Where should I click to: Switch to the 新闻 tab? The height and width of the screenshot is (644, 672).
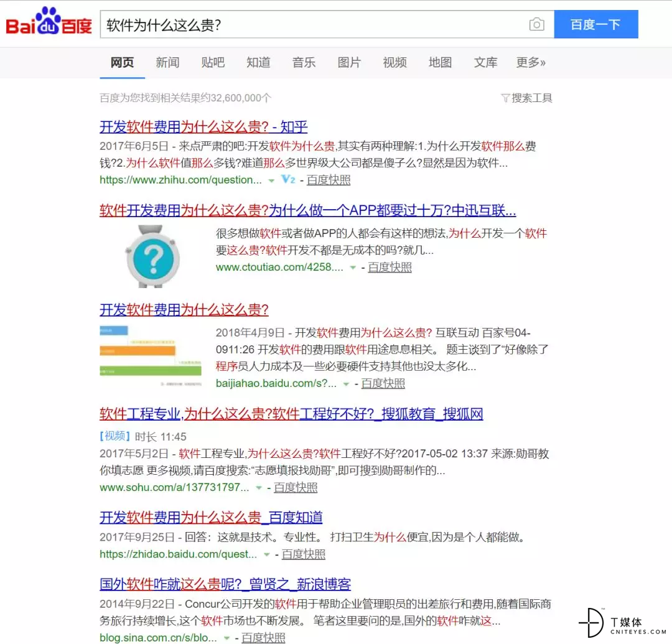click(x=167, y=63)
